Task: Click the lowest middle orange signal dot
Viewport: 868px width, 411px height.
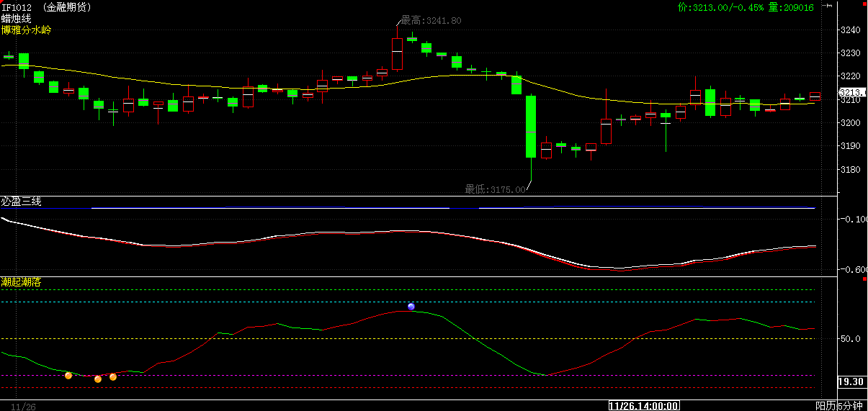Action: click(98, 379)
